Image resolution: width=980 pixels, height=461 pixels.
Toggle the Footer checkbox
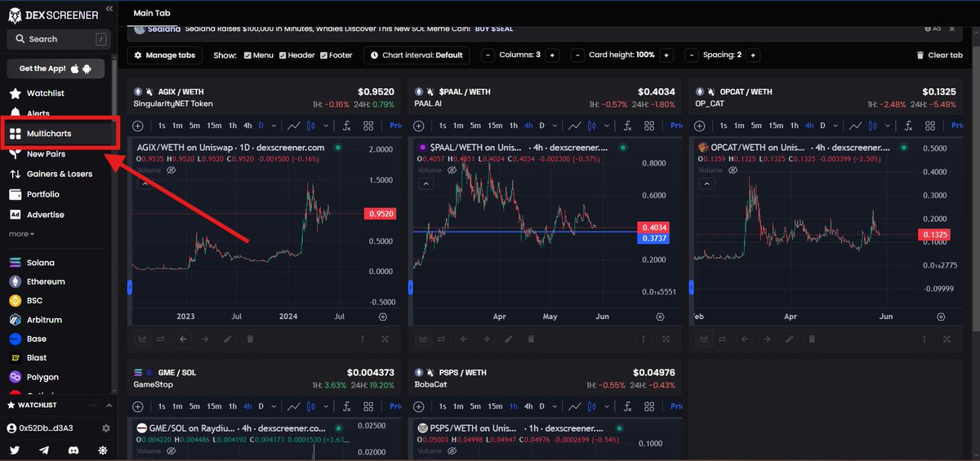coord(323,55)
